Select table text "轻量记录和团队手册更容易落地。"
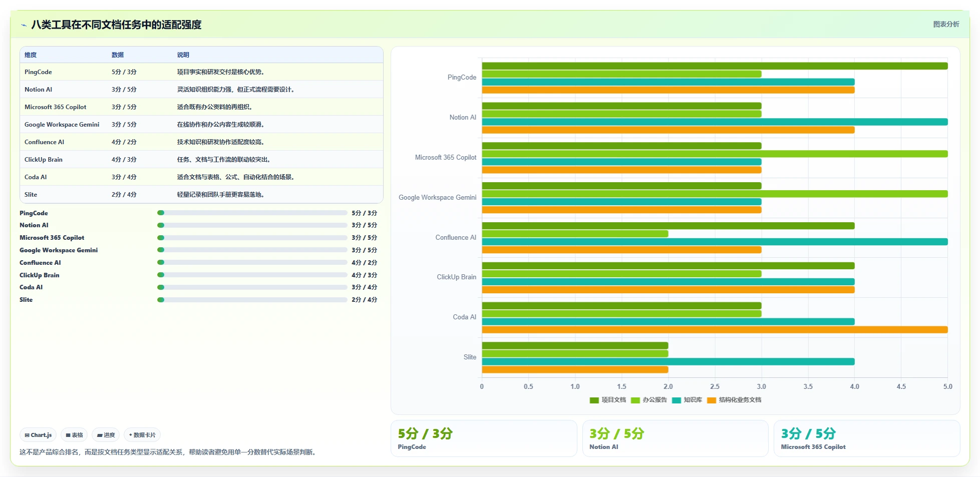Image resolution: width=980 pixels, height=477 pixels. pyautogui.click(x=221, y=195)
